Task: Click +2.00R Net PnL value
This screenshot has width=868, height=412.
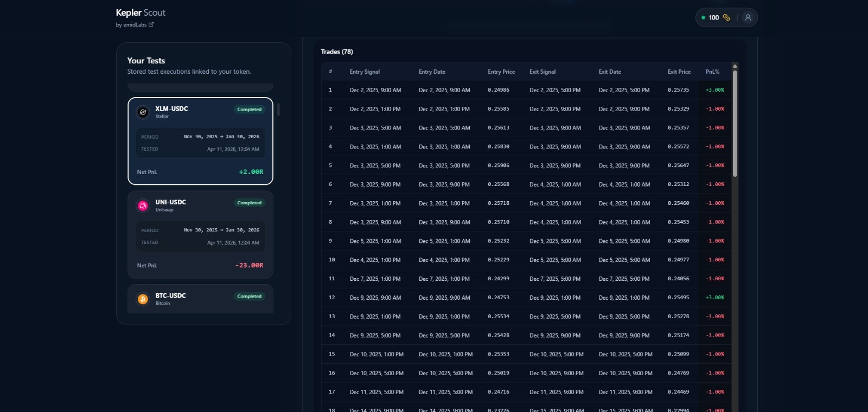Action: pos(251,172)
